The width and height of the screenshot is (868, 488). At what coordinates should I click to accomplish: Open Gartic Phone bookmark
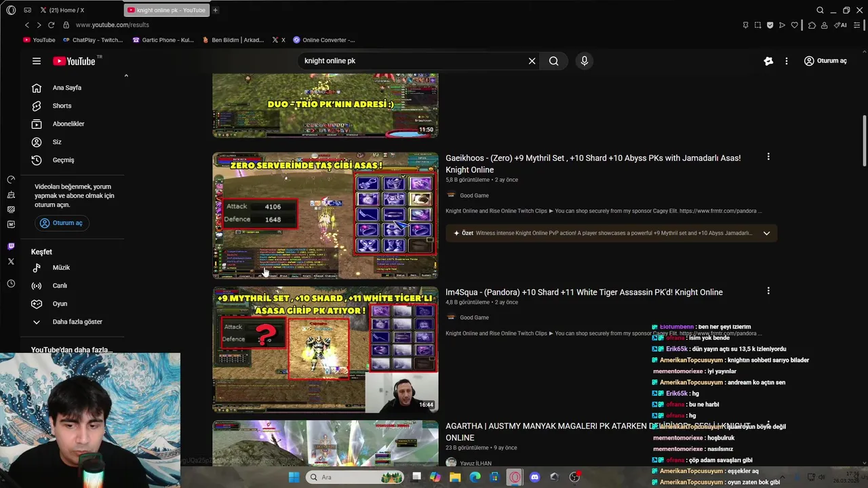(163, 40)
